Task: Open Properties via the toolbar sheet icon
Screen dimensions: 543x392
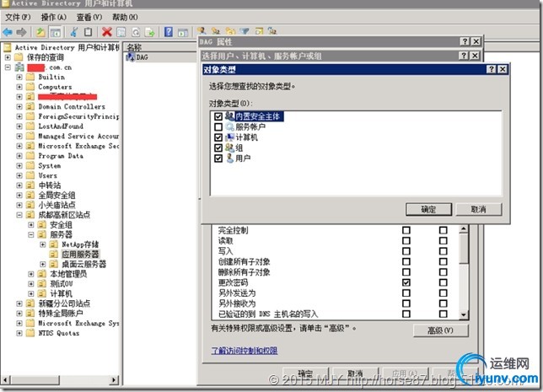Action: pos(121,32)
